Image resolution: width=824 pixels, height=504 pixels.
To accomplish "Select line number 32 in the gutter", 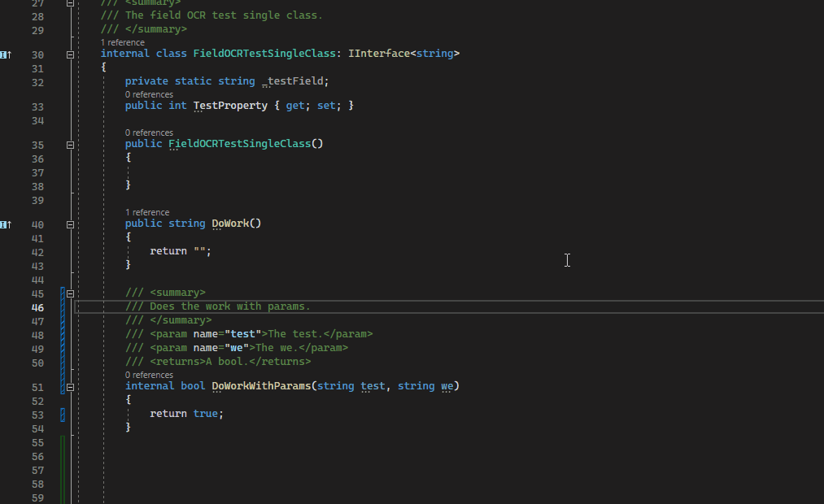I will [38, 83].
